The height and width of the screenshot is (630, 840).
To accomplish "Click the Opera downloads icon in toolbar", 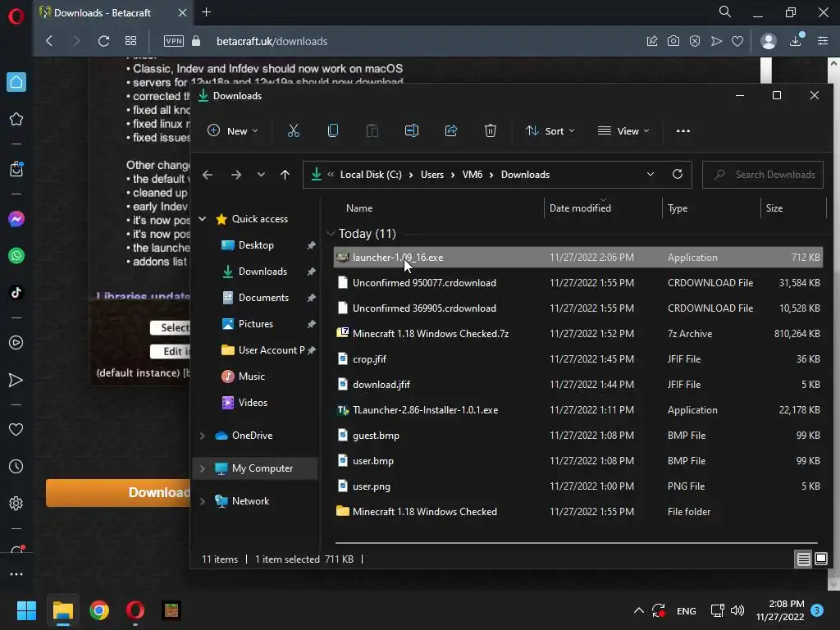I will (796, 41).
